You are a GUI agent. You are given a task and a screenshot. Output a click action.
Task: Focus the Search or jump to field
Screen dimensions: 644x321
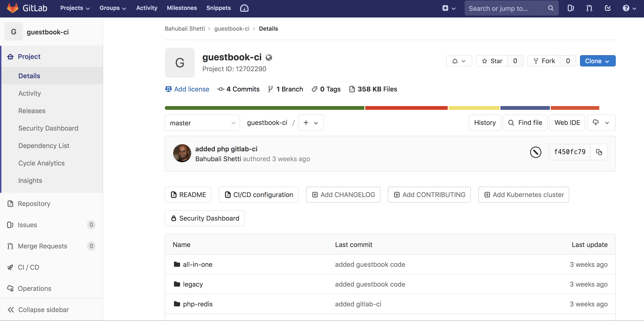(x=511, y=8)
